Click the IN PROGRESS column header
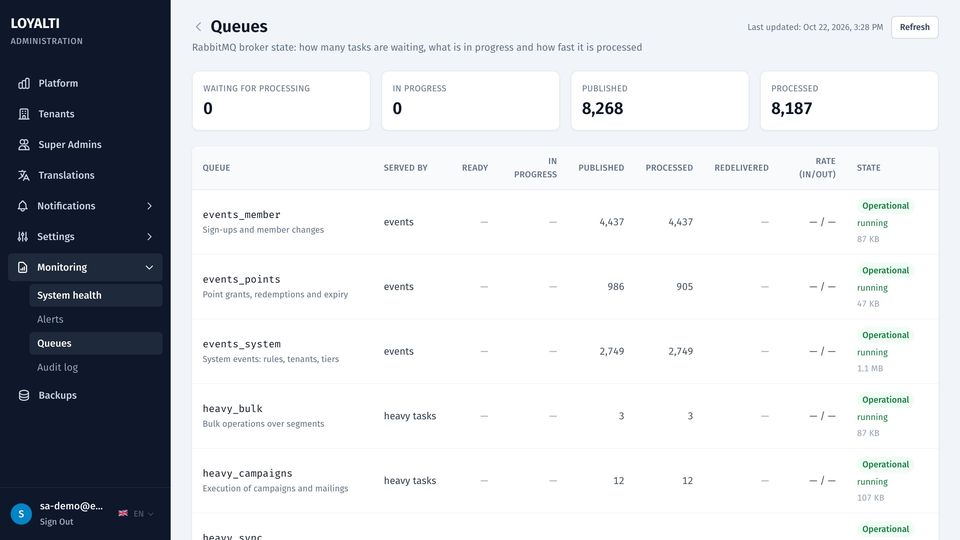Viewport: 960px width, 540px height. [535, 168]
